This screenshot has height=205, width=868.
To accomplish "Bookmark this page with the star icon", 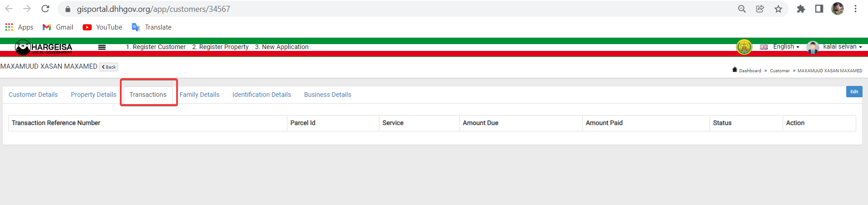I will coord(778,9).
